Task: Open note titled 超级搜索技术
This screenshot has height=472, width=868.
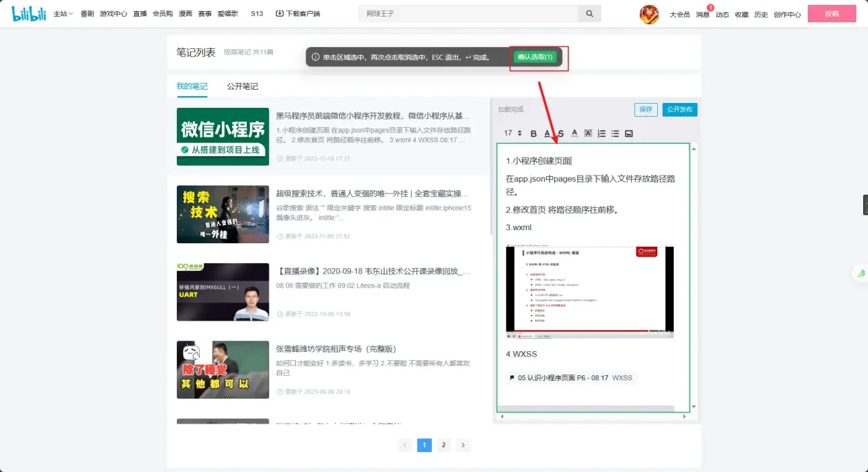Action: tap(374, 193)
